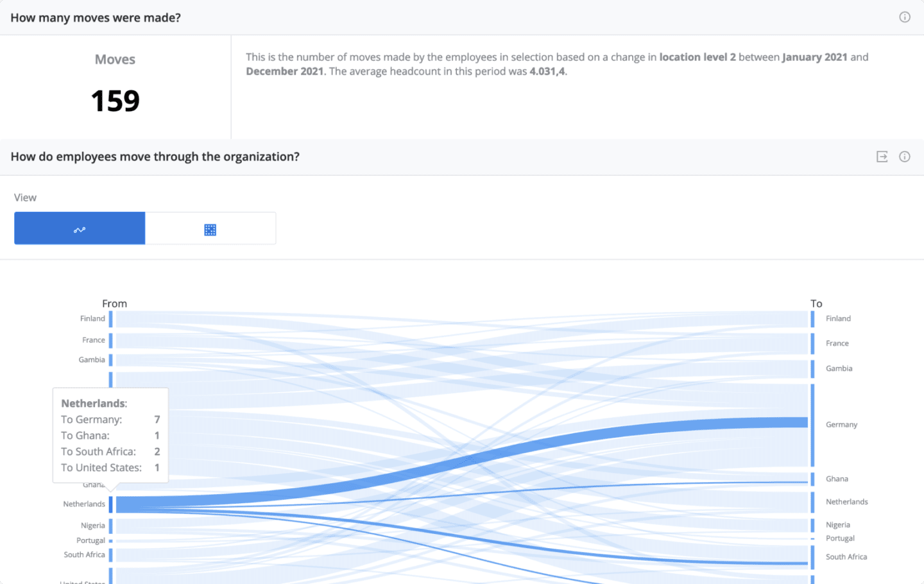
Task: Select the United States label on the From side
Action: point(82,581)
